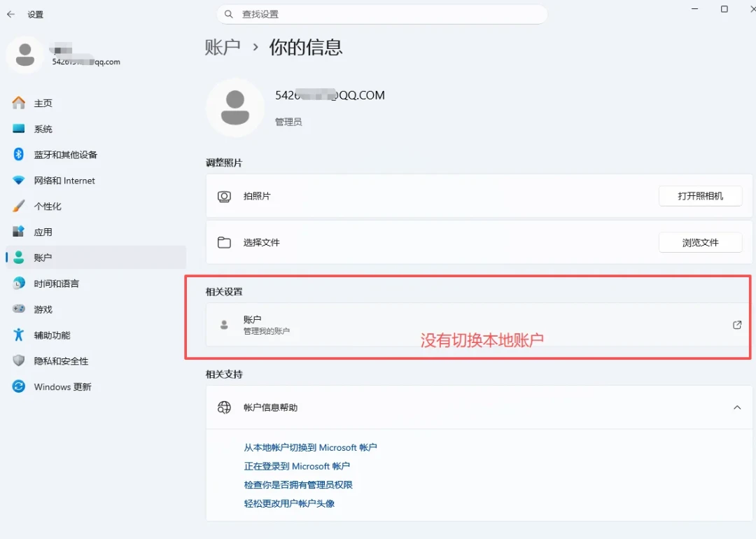Screen dimensions: 756x539
Task: Click the 调整照片 heading
Action: [x=224, y=163]
